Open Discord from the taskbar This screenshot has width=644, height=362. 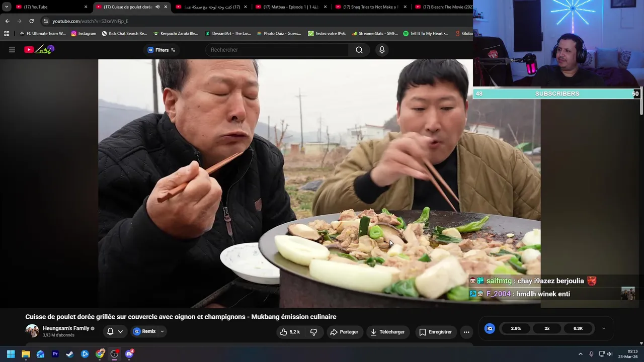[129, 354]
